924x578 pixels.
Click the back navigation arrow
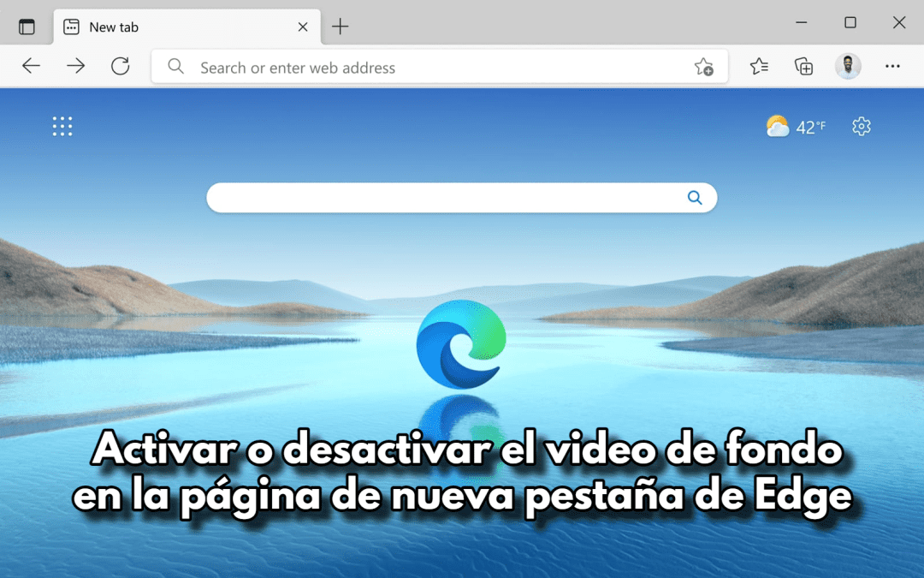tap(31, 66)
